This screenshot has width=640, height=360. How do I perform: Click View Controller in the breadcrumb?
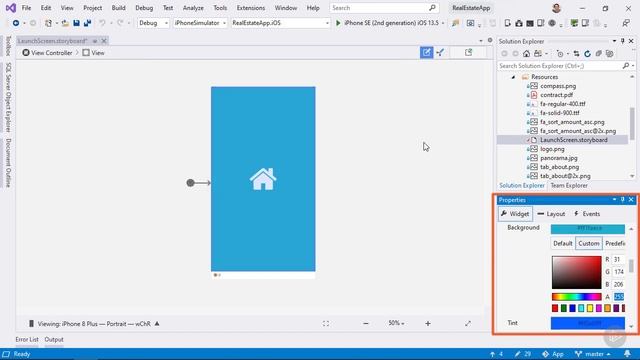pos(47,53)
